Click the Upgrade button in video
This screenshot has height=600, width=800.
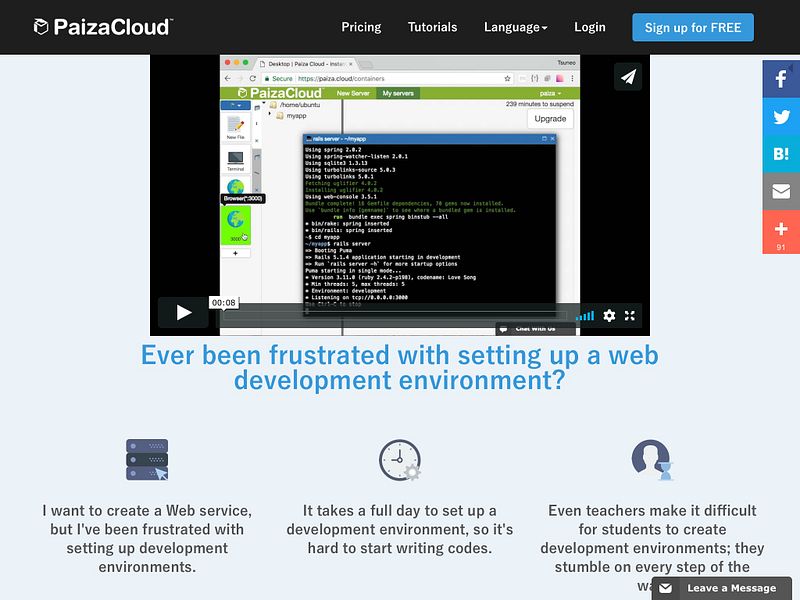pyautogui.click(x=550, y=119)
